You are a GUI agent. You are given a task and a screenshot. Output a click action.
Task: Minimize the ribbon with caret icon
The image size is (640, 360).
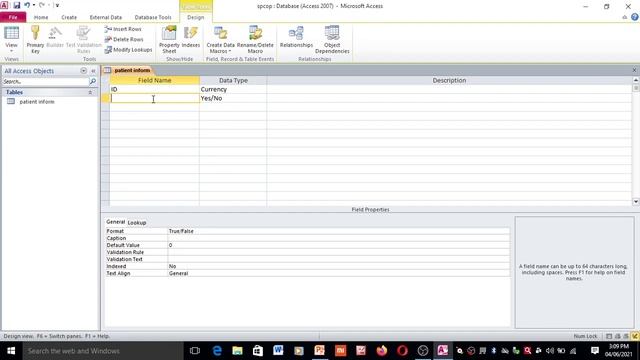coord(624,17)
